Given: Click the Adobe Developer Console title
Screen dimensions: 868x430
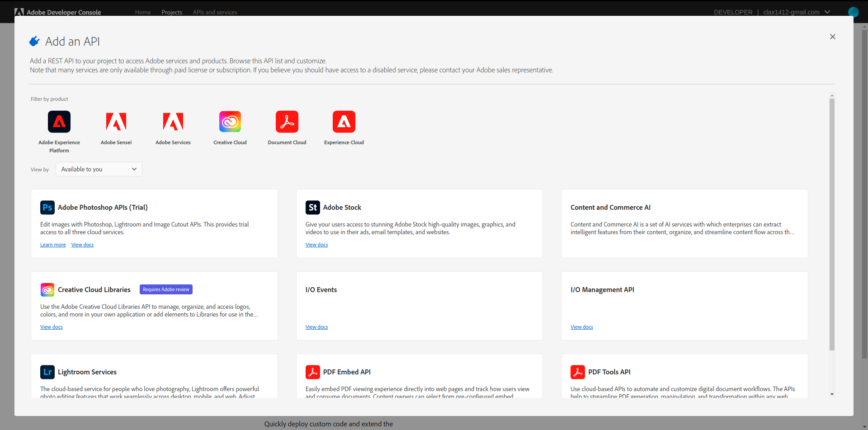Looking at the screenshot, I should [64, 12].
